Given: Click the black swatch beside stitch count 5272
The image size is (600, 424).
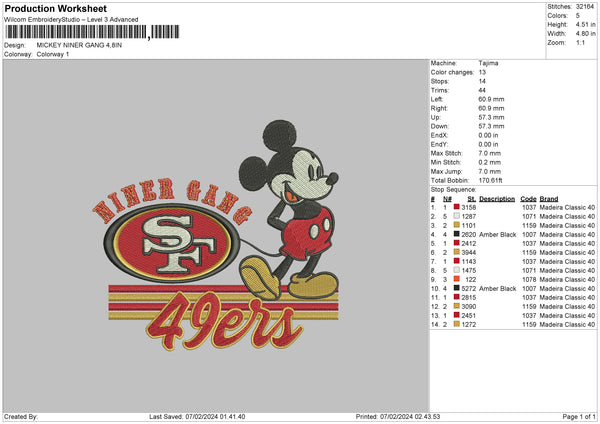Looking at the screenshot, I should tap(457, 288).
